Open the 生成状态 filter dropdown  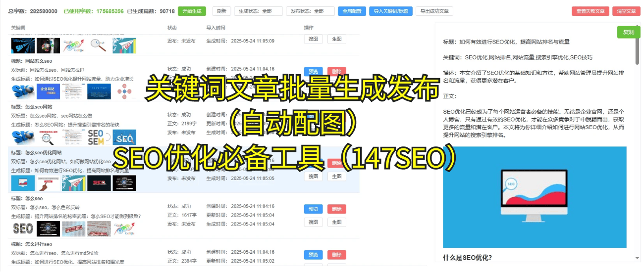(258, 11)
